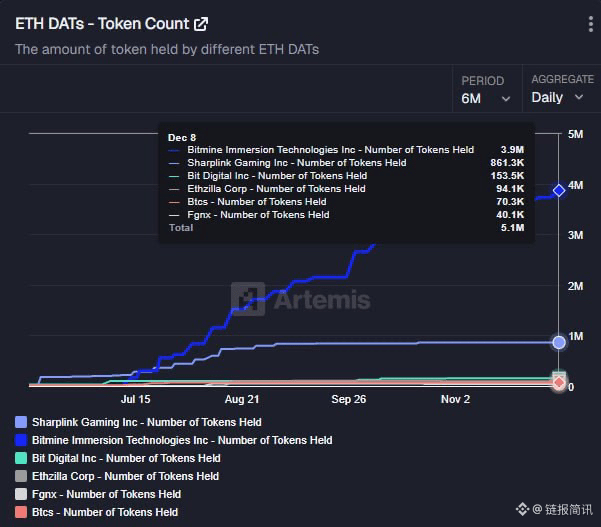The width and height of the screenshot is (601, 527).
Task: Toggle Bitmine Immersion Technologies series in legend
Action: click(174, 440)
